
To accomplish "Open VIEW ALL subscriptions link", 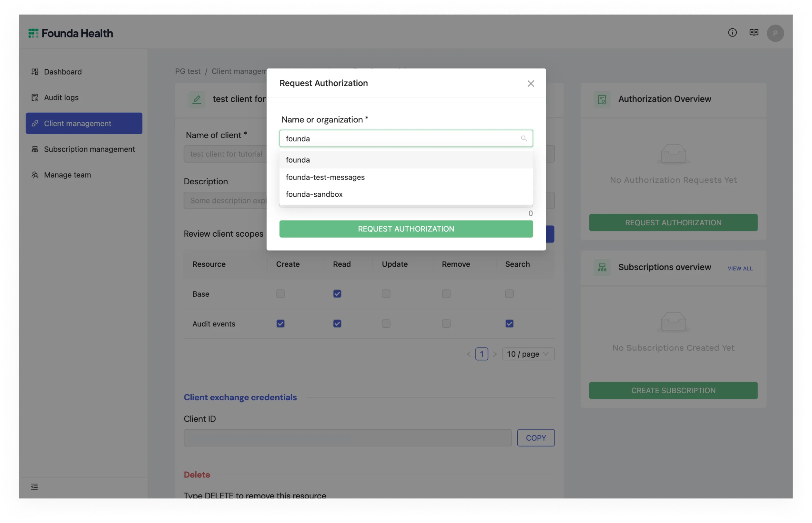I will (740, 269).
